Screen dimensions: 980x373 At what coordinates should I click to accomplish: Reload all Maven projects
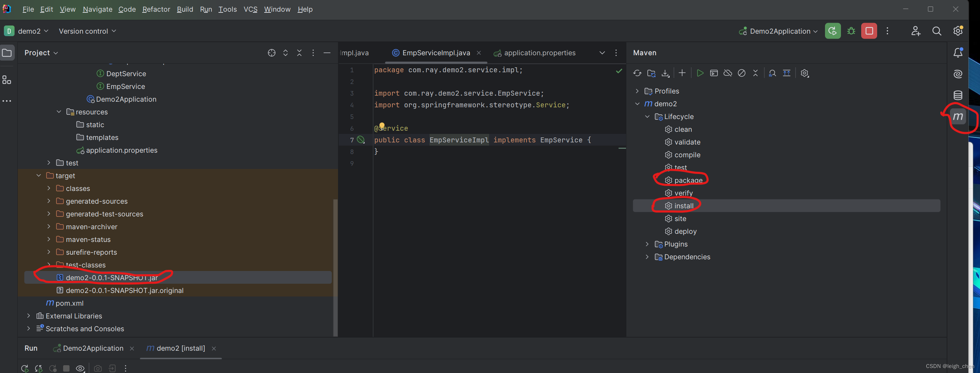tap(637, 73)
